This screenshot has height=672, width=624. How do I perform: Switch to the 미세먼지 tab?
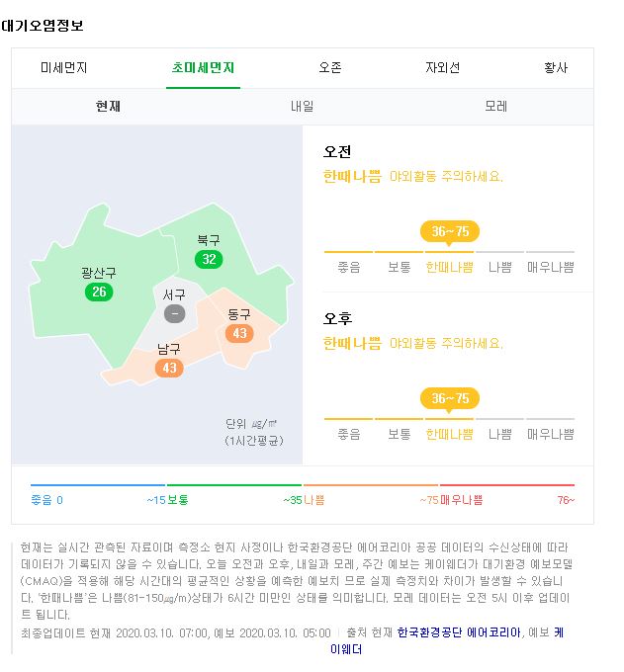pos(64,68)
